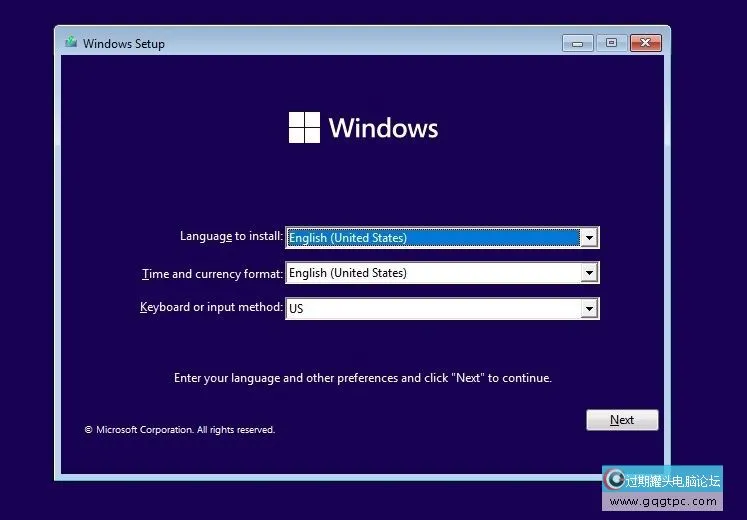This screenshot has height=520, width=747.
Task: Click Time and currency format value field
Action: click(432, 273)
